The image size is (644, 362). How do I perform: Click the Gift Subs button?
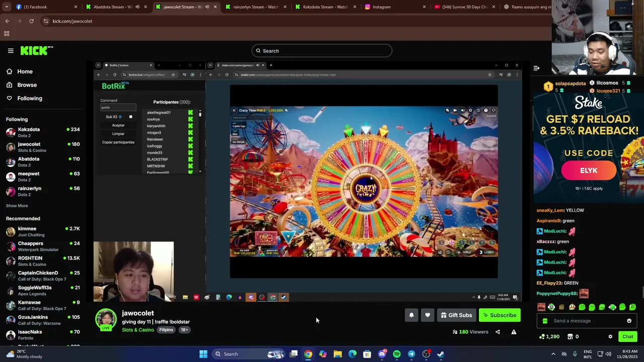pos(456,315)
